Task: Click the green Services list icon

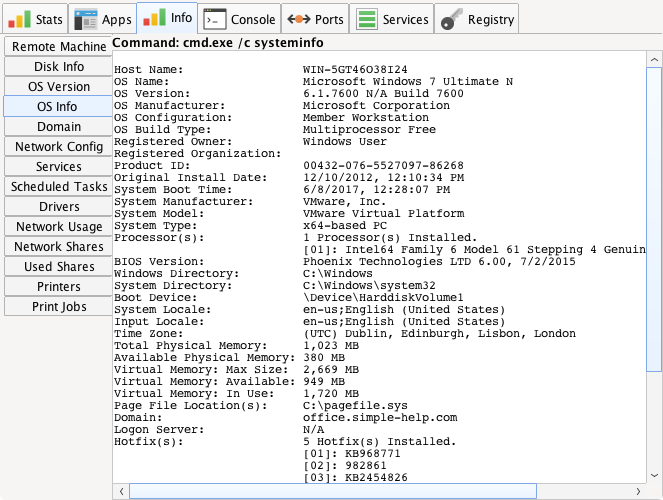Action: click(x=367, y=19)
